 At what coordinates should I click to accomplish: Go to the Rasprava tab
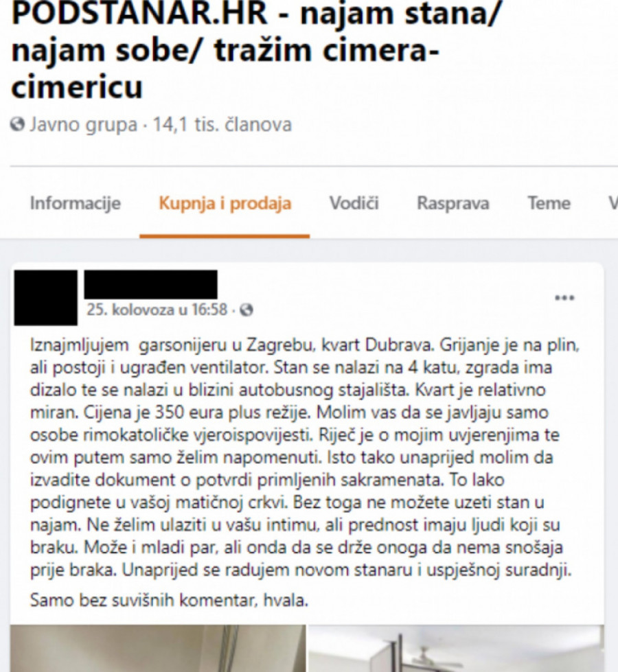tap(453, 203)
